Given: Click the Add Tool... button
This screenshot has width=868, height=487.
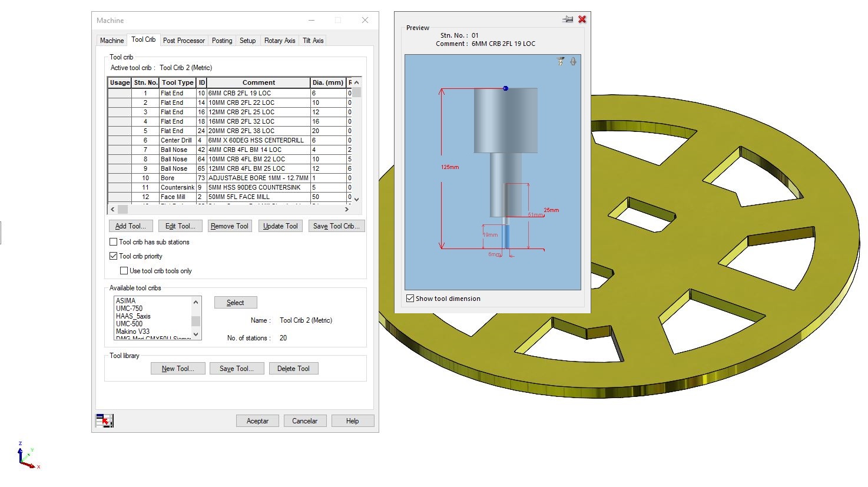Looking at the screenshot, I should [x=131, y=226].
